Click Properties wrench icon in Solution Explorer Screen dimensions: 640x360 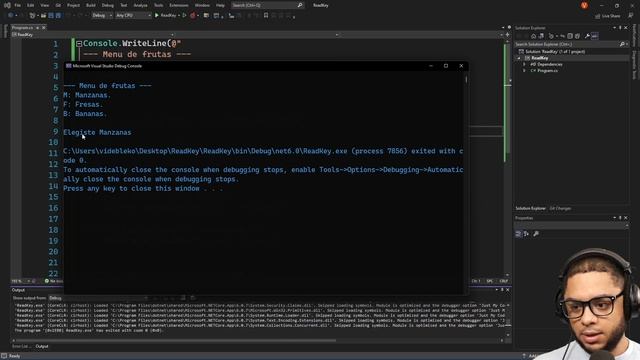point(587,36)
